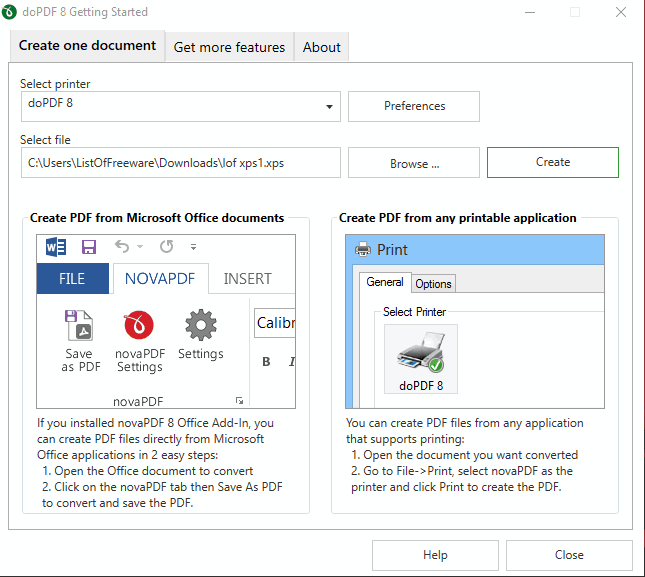This screenshot has width=645, height=577.
Task: Click the INSERT ribbon tab
Action: (x=248, y=278)
